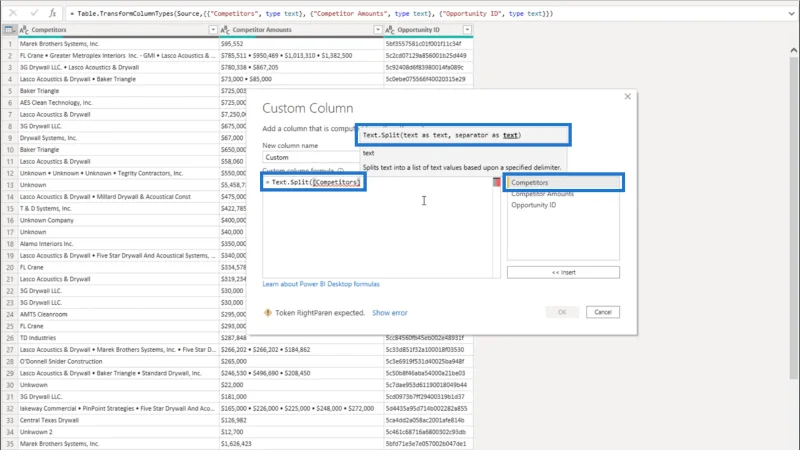Select cell AES Clean Technology, Inc.
Screen dimensions: 800x450
[x=118, y=103]
